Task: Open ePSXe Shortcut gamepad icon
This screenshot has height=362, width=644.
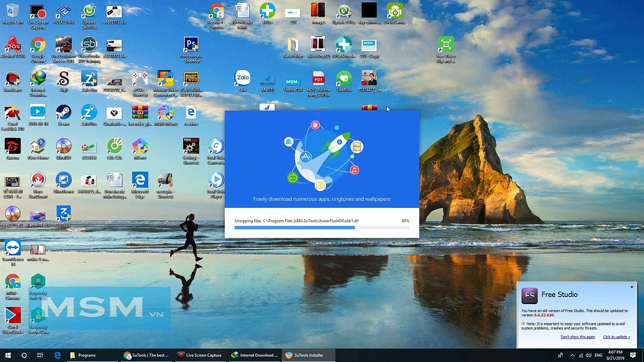Action: (x=140, y=84)
